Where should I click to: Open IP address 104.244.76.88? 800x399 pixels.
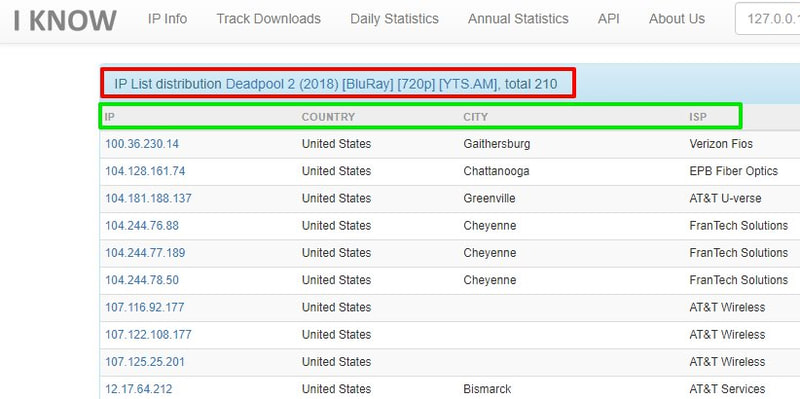pos(142,226)
